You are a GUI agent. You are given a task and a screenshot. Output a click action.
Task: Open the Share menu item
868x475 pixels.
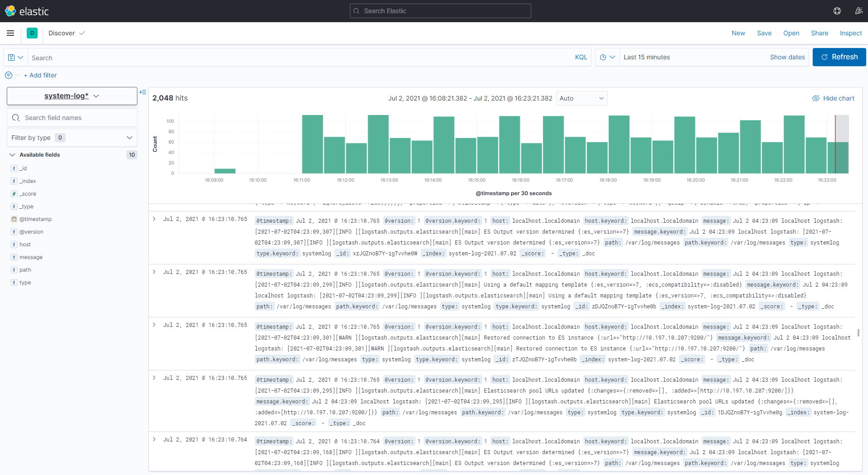[x=820, y=33]
